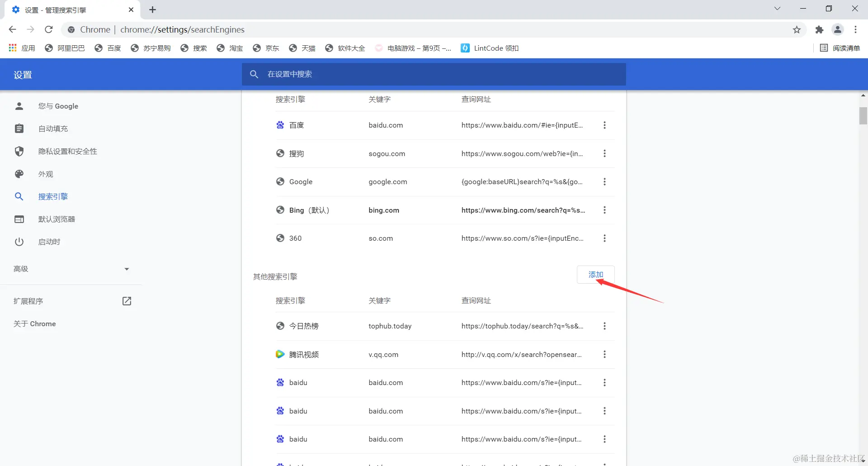Bookmark this page with the star icon
868x466 pixels.
797,30
